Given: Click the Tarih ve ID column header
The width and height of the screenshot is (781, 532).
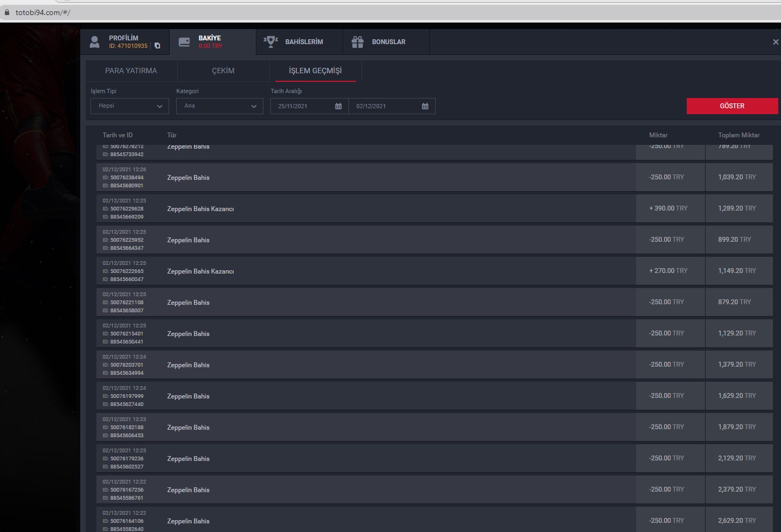Looking at the screenshot, I should [x=117, y=135].
